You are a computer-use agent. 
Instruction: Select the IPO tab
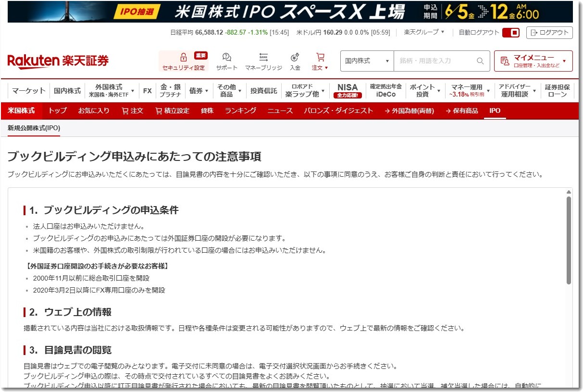click(x=495, y=110)
